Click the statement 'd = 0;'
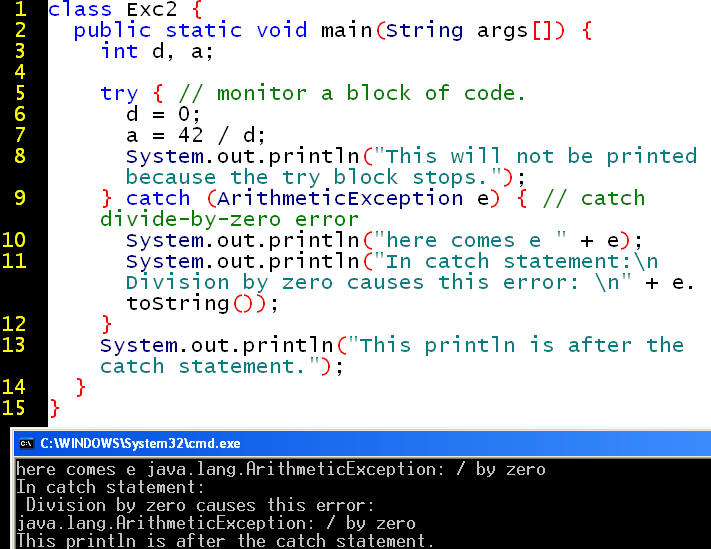 tap(163, 114)
